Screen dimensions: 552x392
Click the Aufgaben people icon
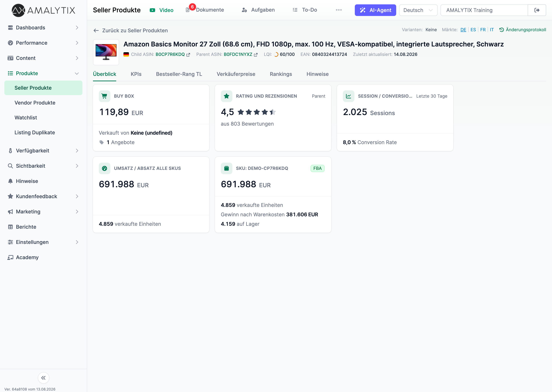point(244,10)
